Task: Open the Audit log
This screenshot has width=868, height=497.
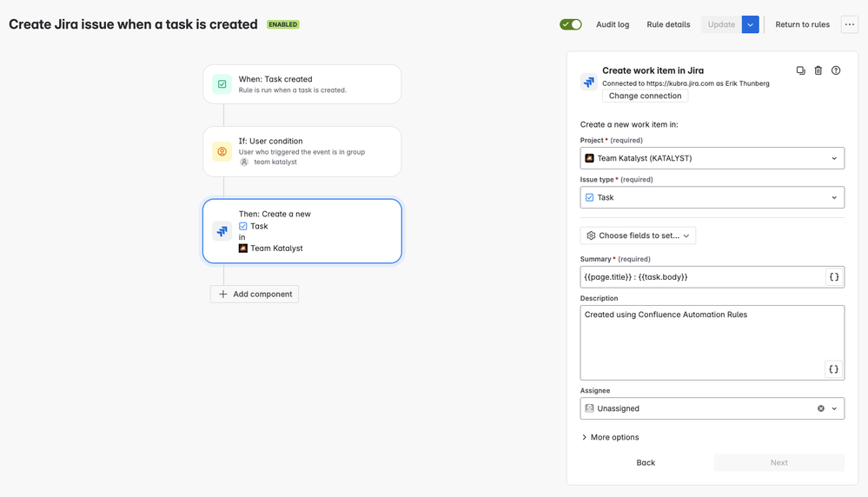Action: pyautogui.click(x=613, y=24)
